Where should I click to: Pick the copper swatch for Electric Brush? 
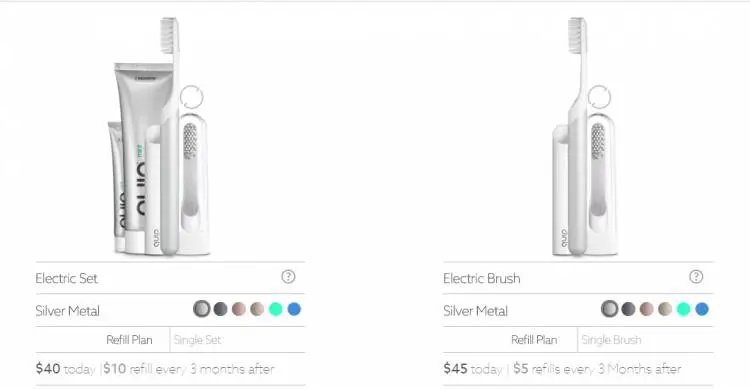[647, 309]
